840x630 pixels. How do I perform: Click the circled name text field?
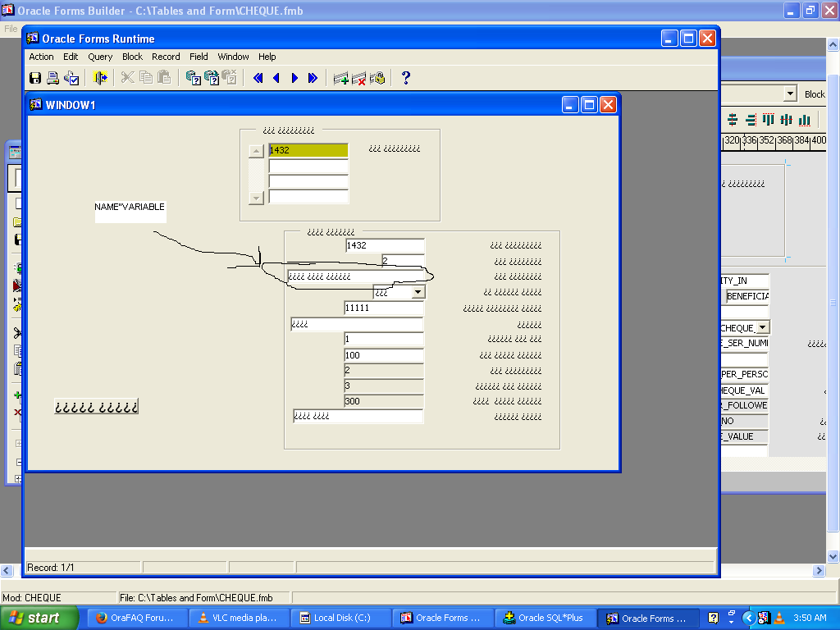(356, 276)
